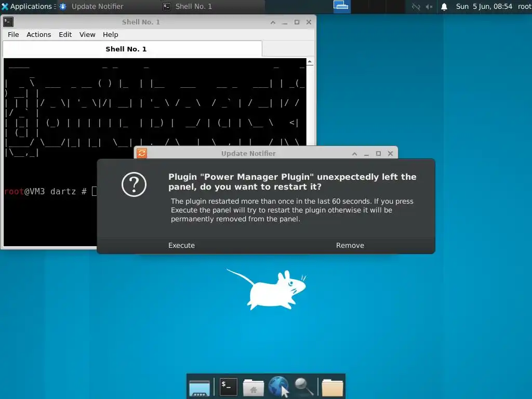Viewport: 532px width, 399px height.
Task: Open the home folder File Manager in the dock
Action: click(253, 388)
